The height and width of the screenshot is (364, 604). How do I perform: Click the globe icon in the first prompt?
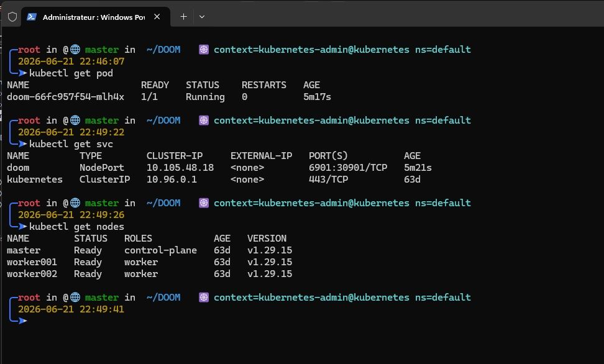tap(75, 49)
